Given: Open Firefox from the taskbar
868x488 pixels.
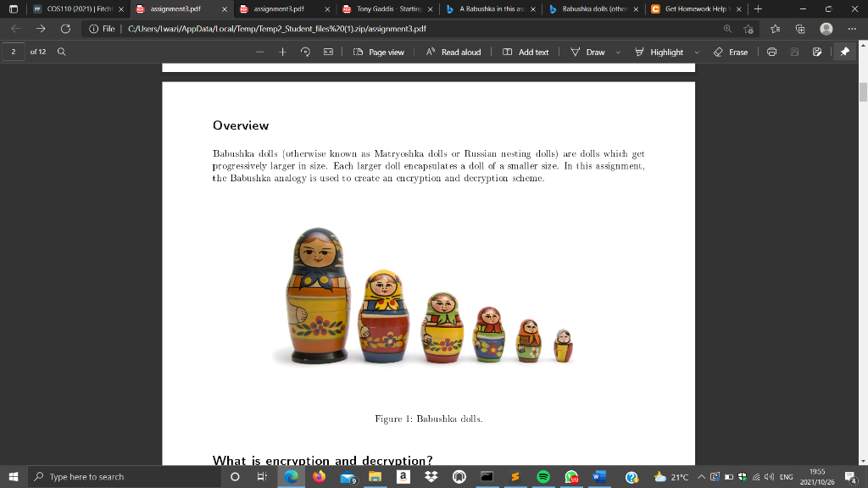Looking at the screenshot, I should coord(319,476).
